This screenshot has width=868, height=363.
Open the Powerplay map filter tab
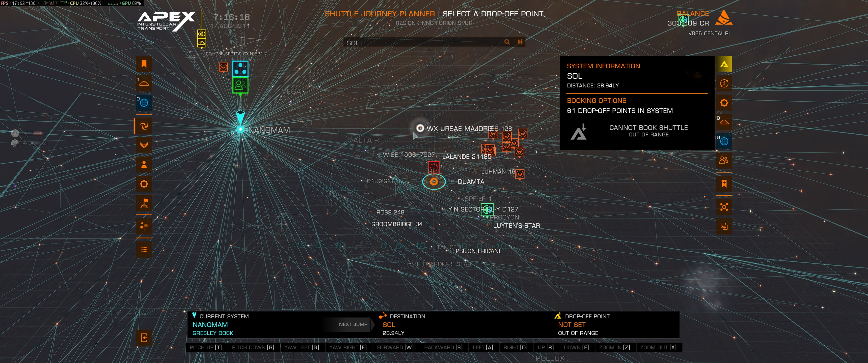[144, 145]
